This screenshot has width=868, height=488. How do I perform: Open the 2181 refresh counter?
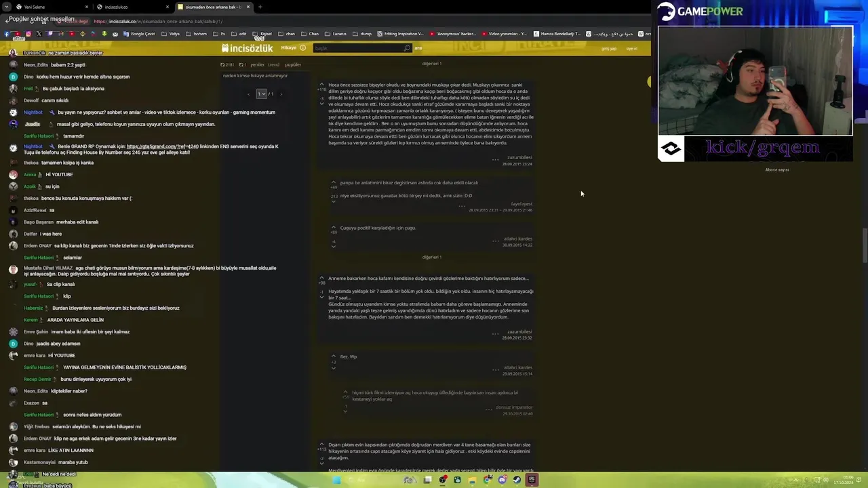[227, 65]
